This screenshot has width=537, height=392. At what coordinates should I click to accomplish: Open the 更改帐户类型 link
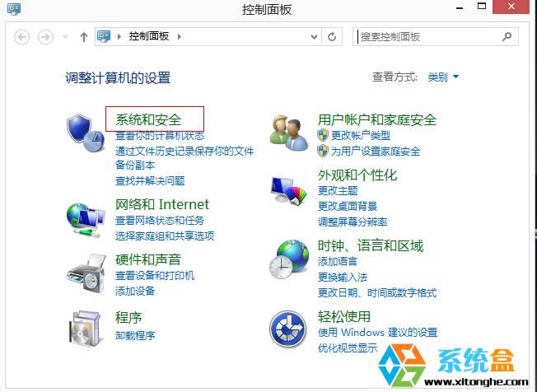click(361, 136)
